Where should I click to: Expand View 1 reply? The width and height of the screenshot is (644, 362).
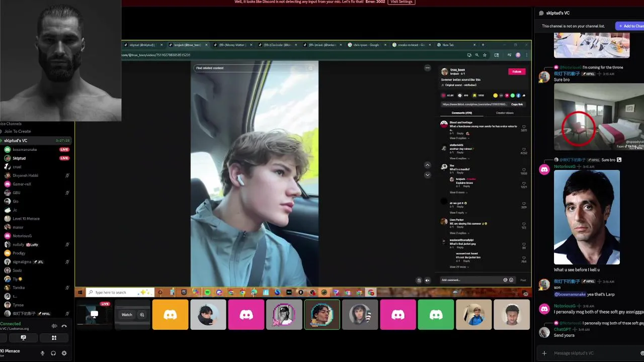[x=458, y=213]
